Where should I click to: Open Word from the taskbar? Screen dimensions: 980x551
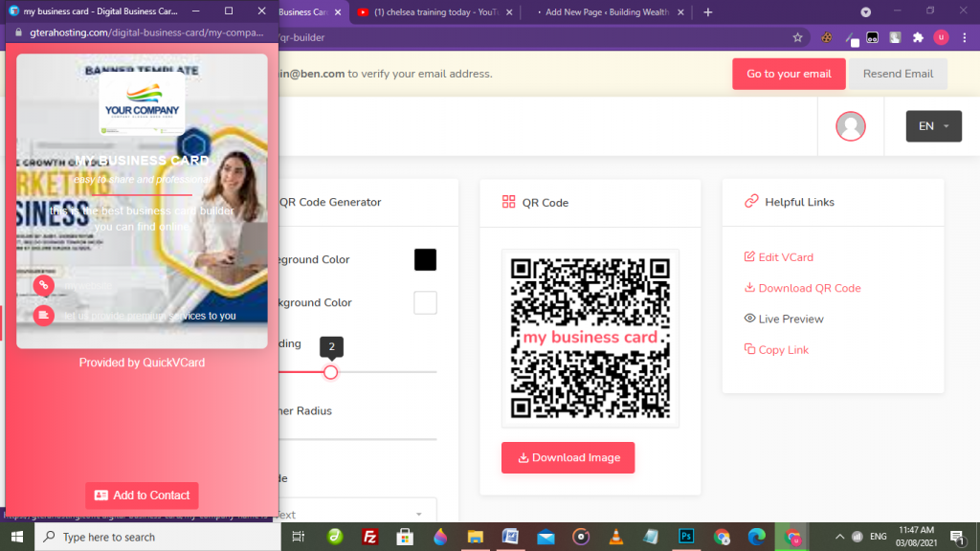511,537
